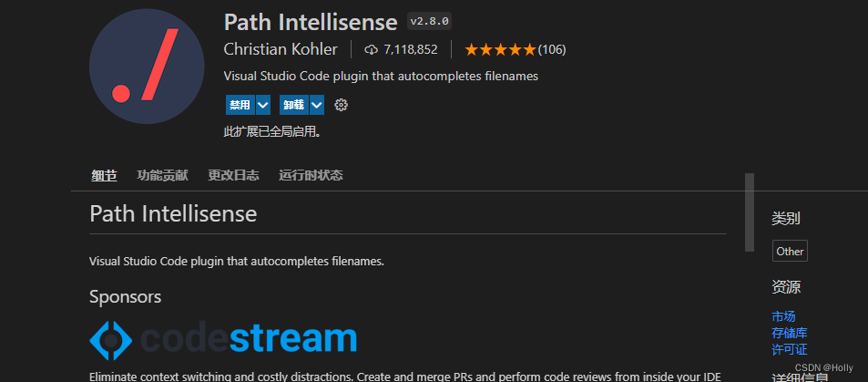The width and height of the screenshot is (868, 382).
Task: Click the 卸载 (Uninstall) button
Action: coord(293,105)
